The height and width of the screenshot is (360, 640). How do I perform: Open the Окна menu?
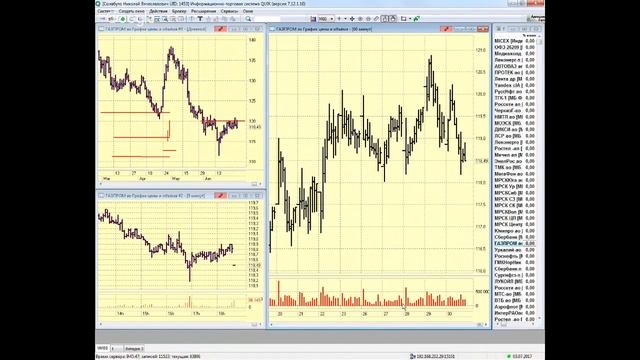pos(248,11)
